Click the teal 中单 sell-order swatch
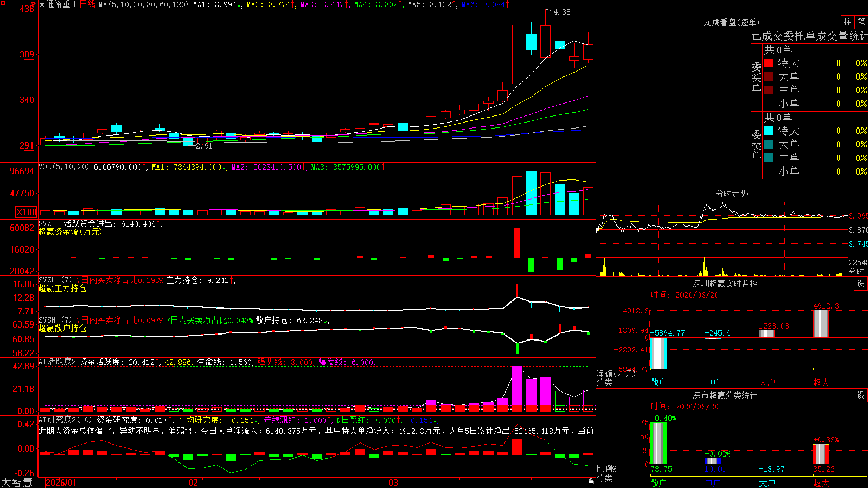The image size is (868, 488). click(768, 158)
